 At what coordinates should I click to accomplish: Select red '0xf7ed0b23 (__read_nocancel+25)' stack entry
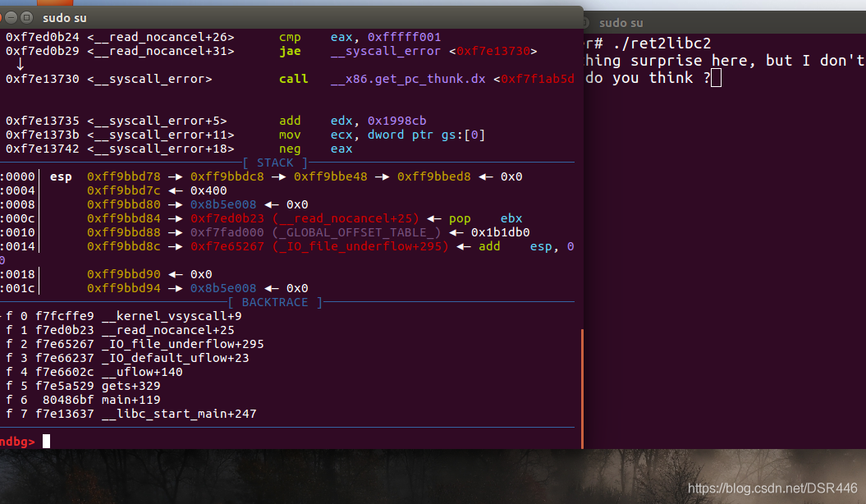305,218
